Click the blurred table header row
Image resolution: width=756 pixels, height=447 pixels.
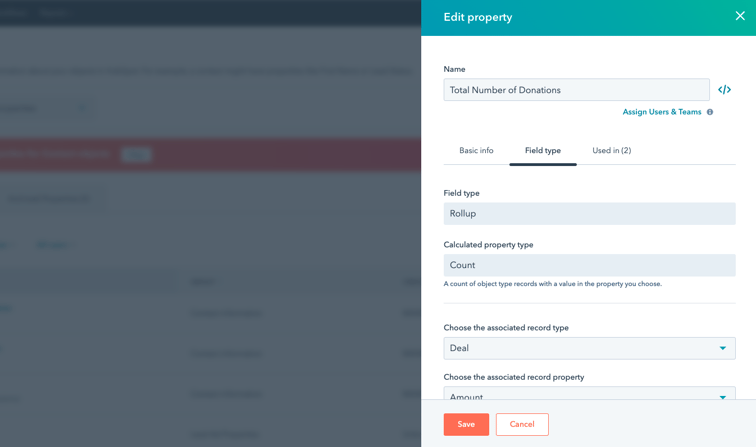(210, 281)
